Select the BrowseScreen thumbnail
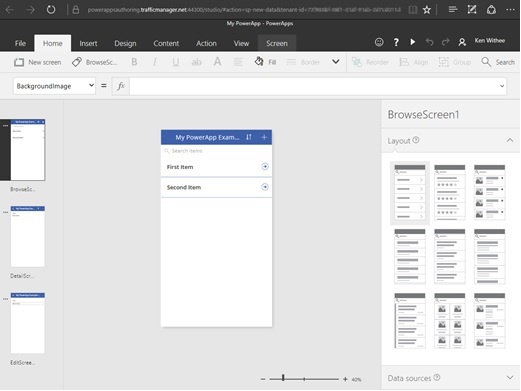 (x=28, y=150)
